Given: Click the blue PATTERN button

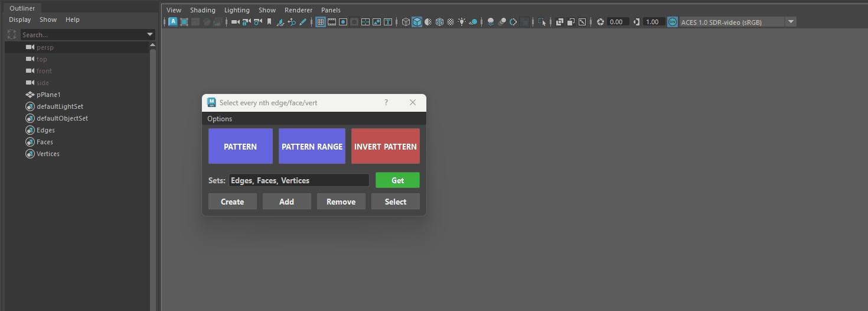Looking at the screenshot, I should [x=240, y=146].
